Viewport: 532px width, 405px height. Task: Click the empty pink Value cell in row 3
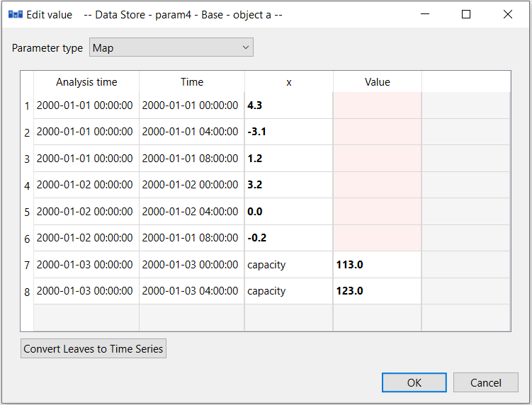point(378,159)
